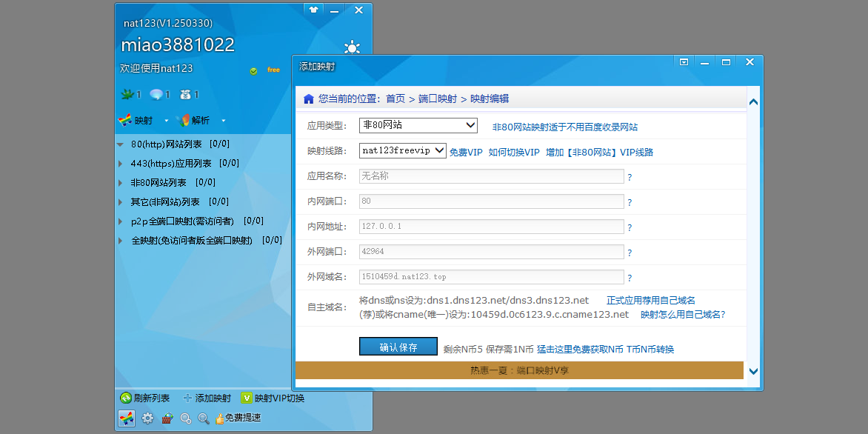Click the 内网地址 field showing 127.0.0.1
Screen dimensions: 868x434
coord(492,227)
